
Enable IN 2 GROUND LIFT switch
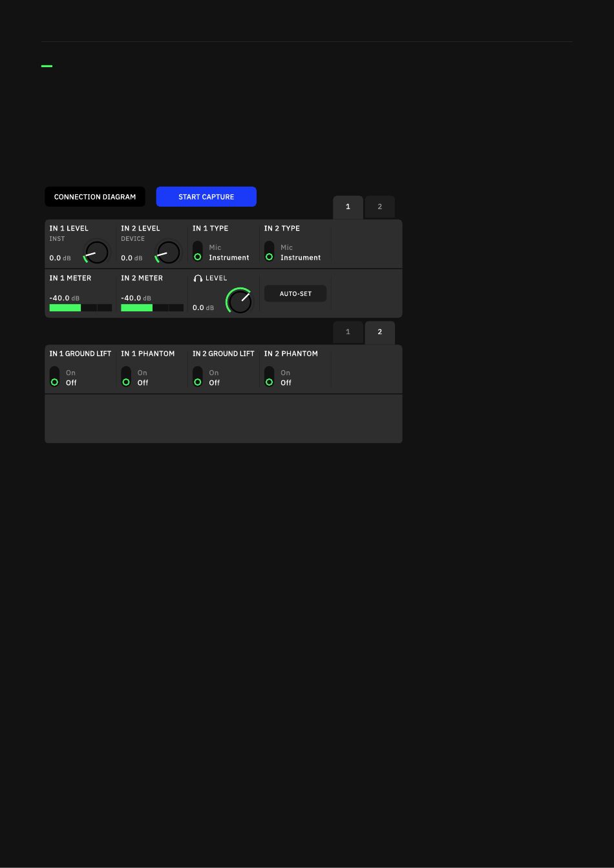(198, 377)
